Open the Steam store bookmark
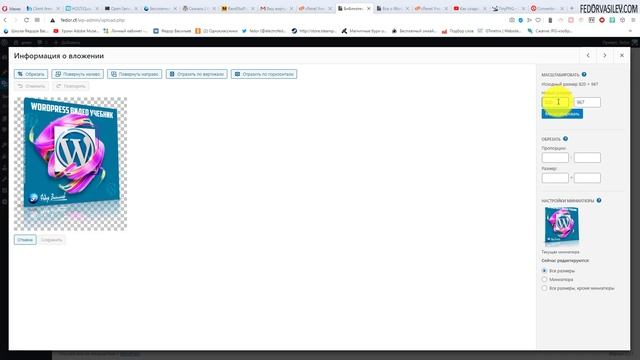The width and height of the screenshot is (640, 360). (x=313, y=31)
